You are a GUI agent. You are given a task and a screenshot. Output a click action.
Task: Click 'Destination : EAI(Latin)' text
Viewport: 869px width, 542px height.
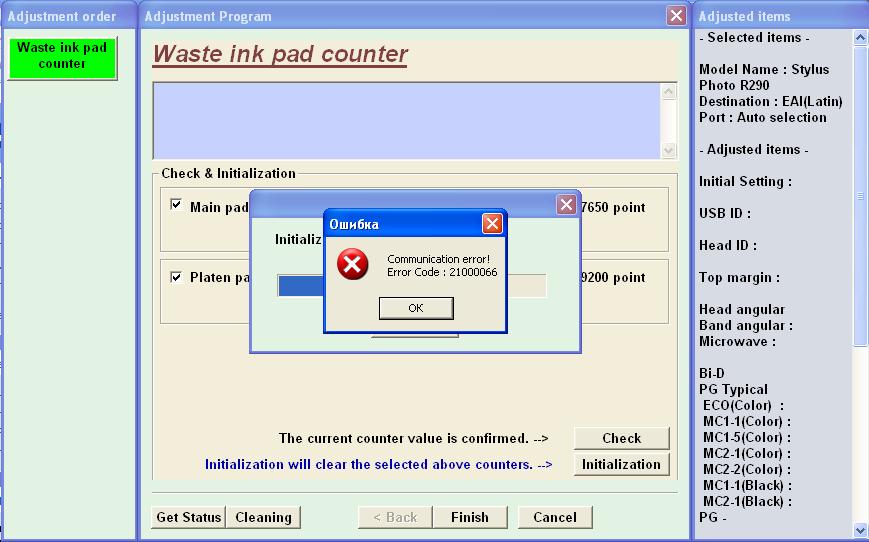(x=770, y=101)
